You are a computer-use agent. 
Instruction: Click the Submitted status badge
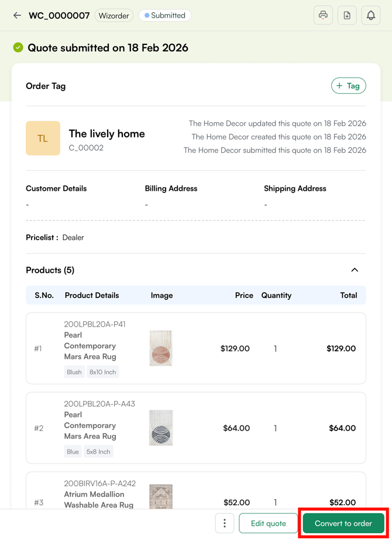coord(165,16)
